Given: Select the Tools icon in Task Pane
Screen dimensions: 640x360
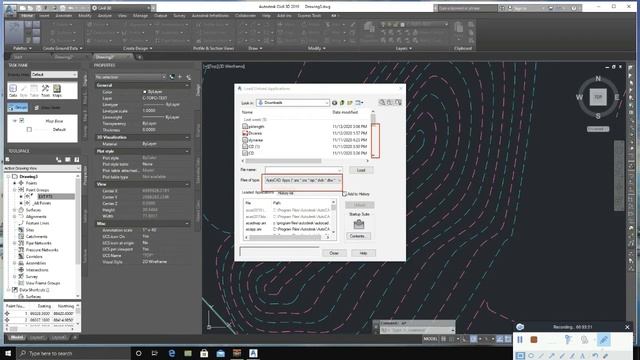Looking at the screenshot, I should click(45, 91).
